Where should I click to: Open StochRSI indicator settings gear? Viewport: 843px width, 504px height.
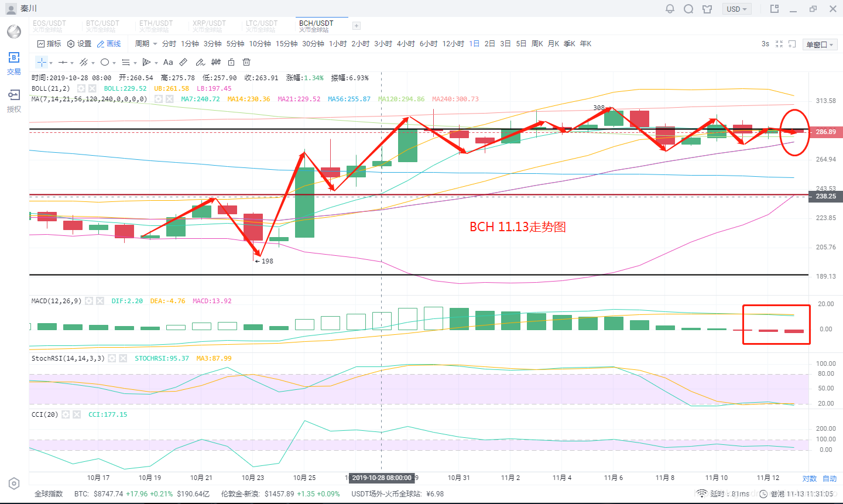tap(112, 358)
